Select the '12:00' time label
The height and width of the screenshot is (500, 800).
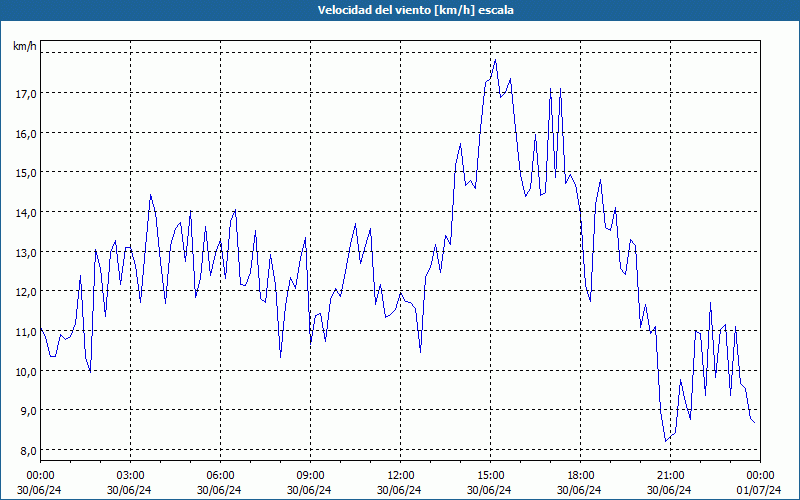[401, 476]
